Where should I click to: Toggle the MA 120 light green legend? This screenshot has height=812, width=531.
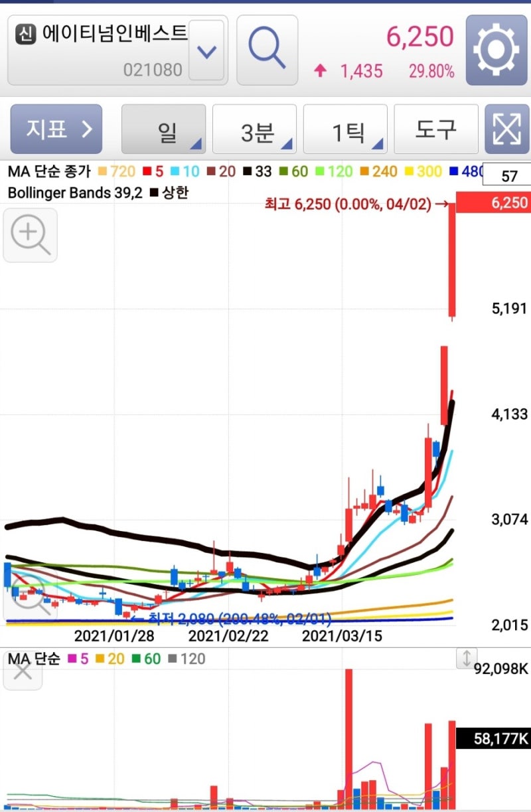333,171
